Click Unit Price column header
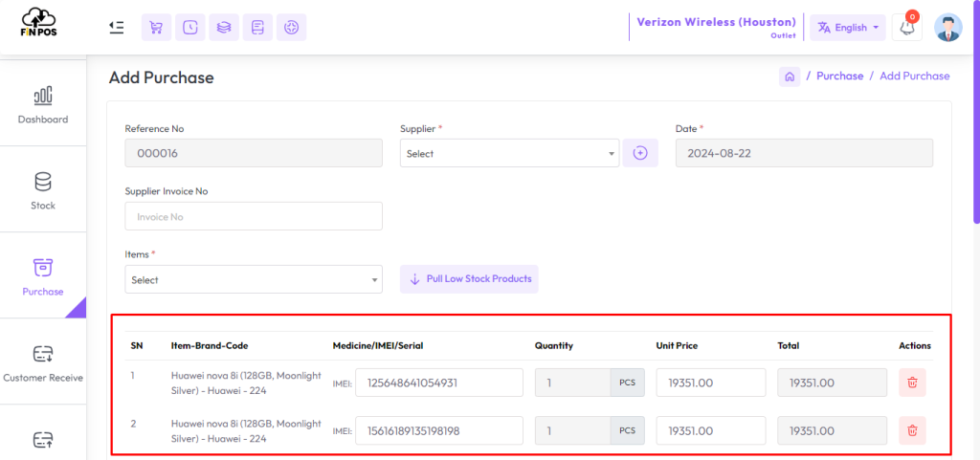 click(677, 346)
